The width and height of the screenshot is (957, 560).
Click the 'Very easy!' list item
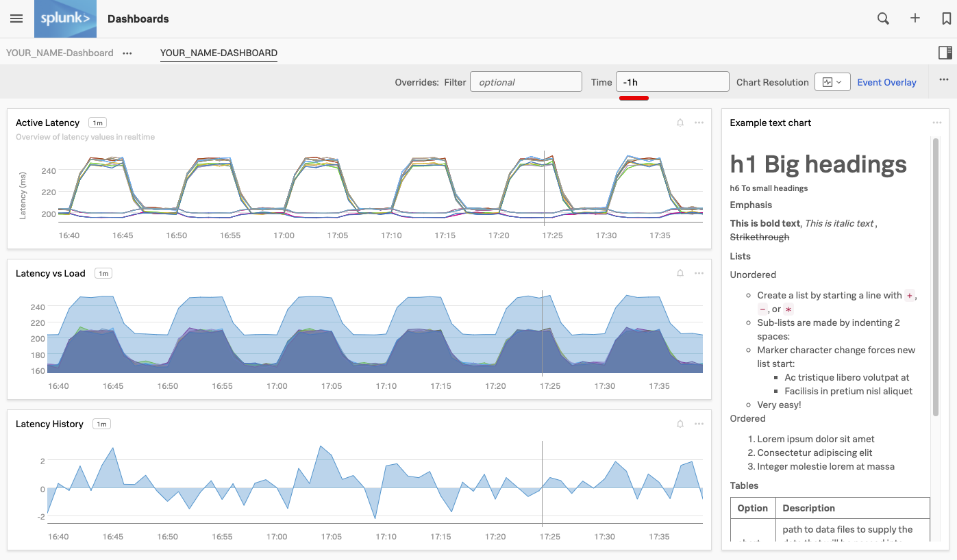click(779, 405)
